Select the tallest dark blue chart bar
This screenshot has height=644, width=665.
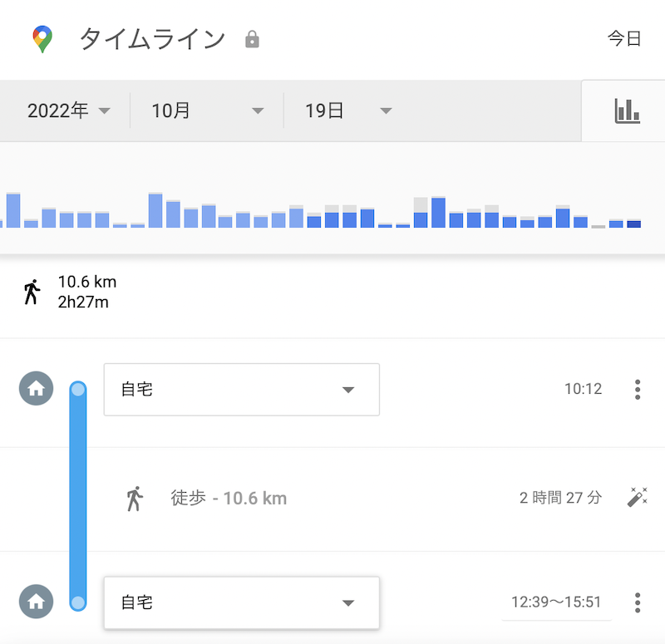coord(438,213)
